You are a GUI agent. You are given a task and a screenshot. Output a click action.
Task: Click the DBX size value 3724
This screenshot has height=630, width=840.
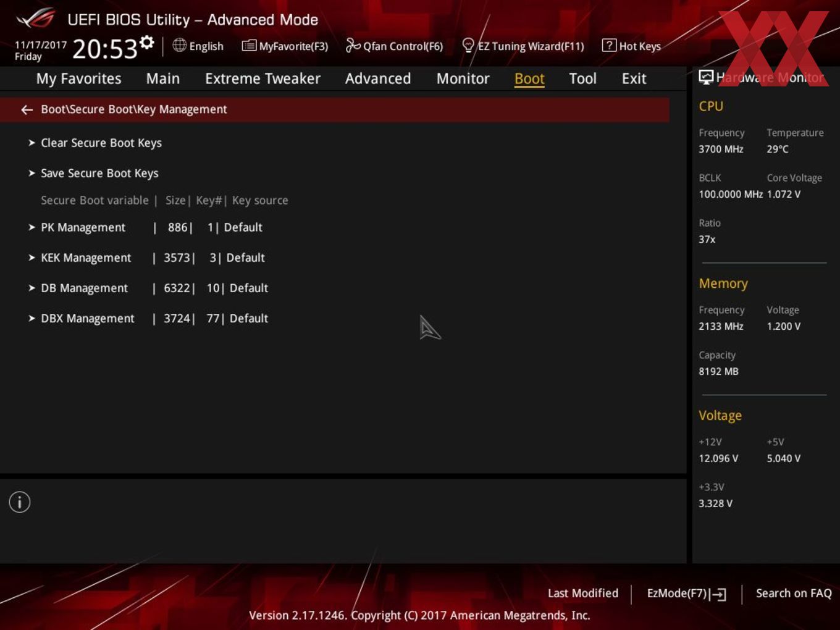177,318
